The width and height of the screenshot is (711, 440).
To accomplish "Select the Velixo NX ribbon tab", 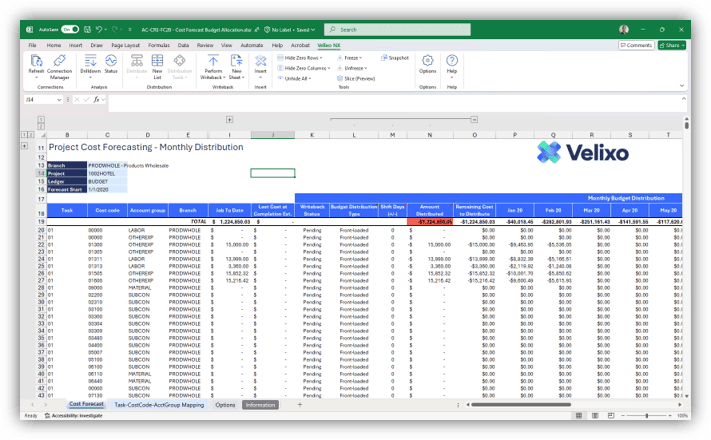I will click(x=329, y=45).
